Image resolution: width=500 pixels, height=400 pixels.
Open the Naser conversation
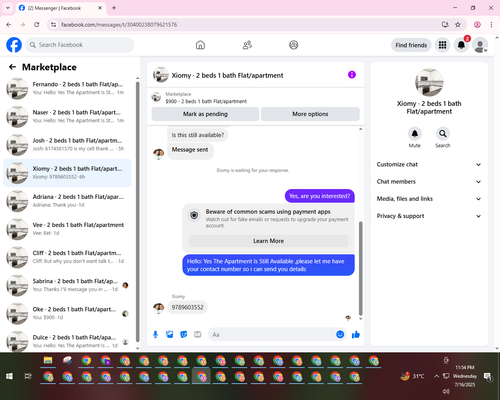point(68,117)
